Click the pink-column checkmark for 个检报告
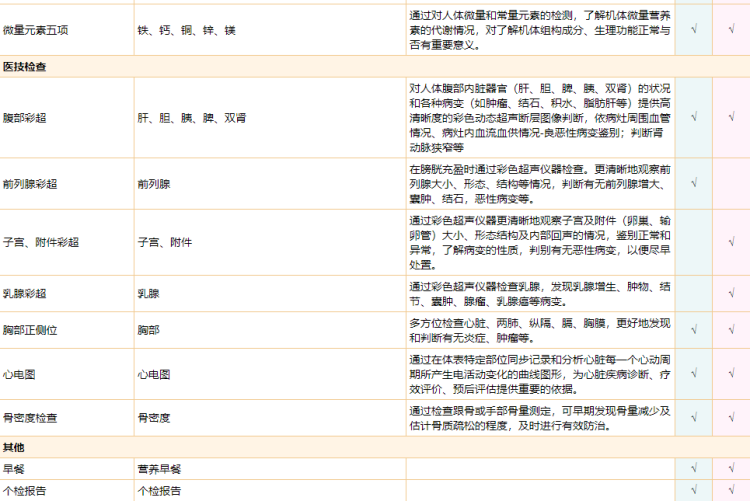This screenshot has width=750, height=501. (731, 491)
